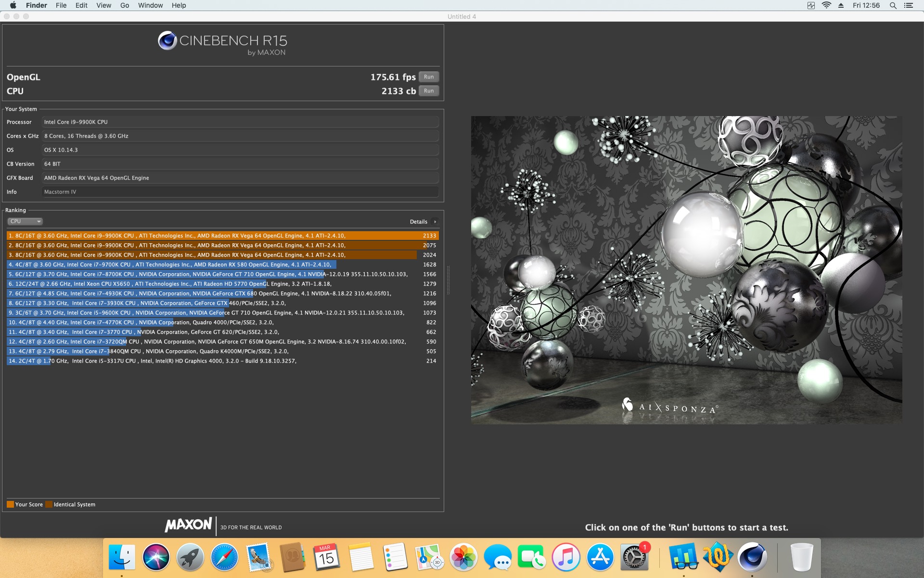The width and height of the screenshot is (924, 578).
Task: Open the App Store dock icon
Action: point(600,557)
